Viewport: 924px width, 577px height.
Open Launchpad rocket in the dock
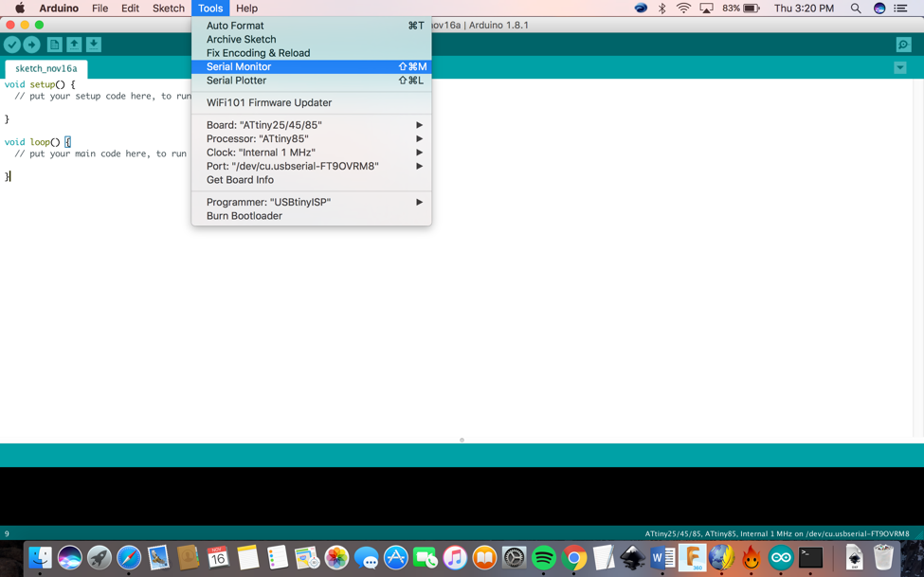click(x=100, y=557)
